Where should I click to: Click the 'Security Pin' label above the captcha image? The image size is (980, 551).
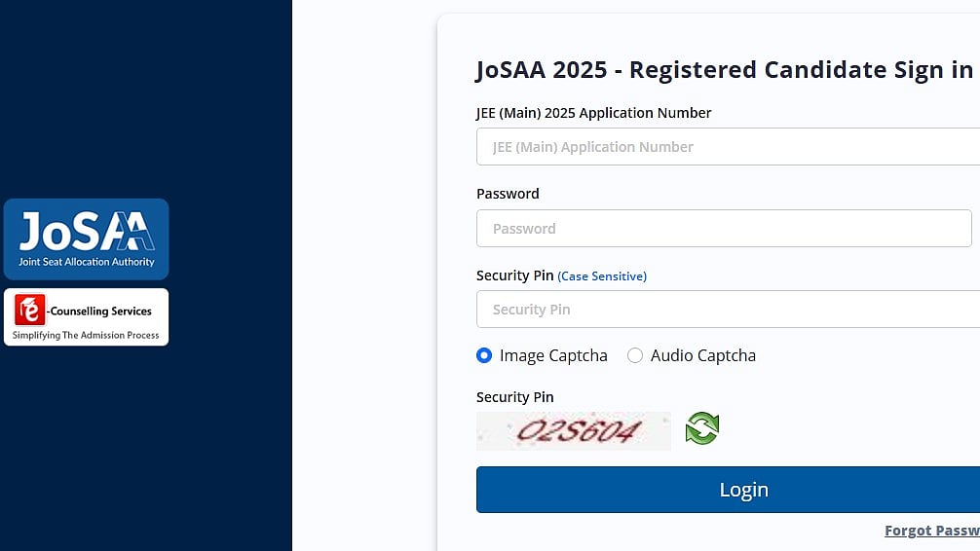click(515, 397)
